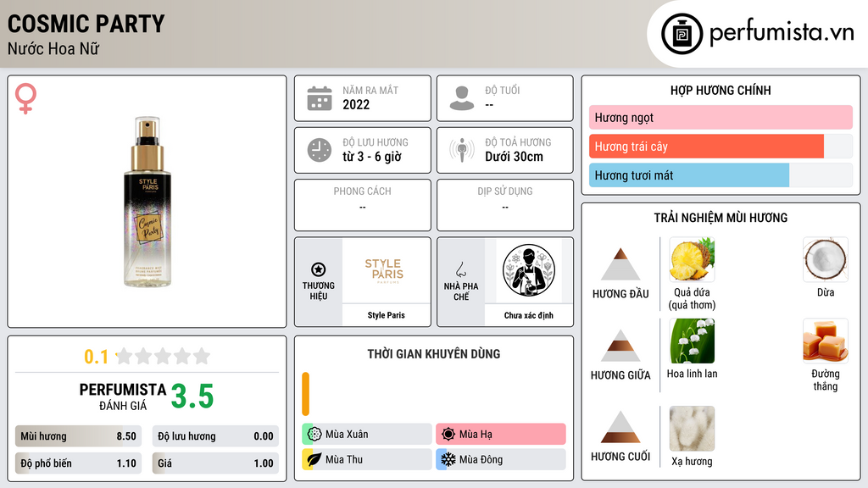Click the Dịp sử dụng box
Viewport: 868px width, 488px height.
point(505,205)
